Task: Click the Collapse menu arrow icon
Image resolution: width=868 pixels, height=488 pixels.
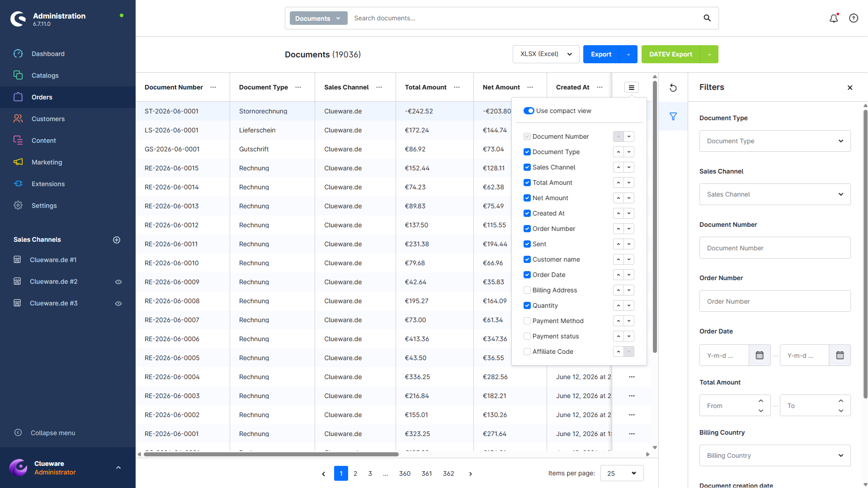Action: tap(18, 432)
